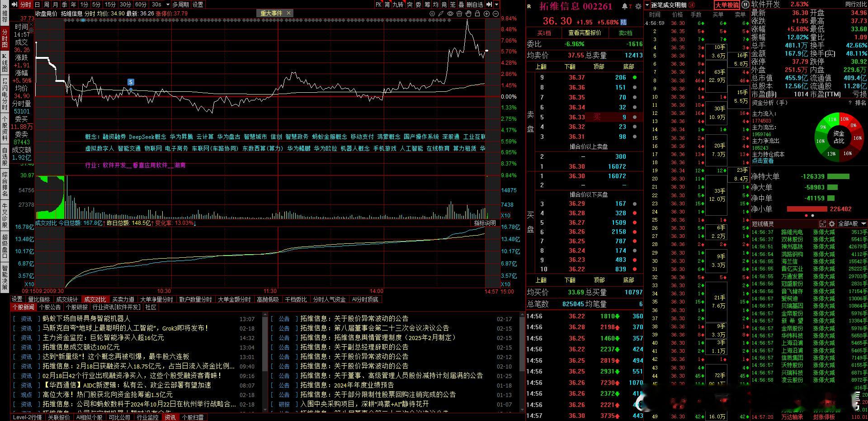Click the 突 icon in top toolbar
This screenshot has height=421, width=868.
tap(410, 5)
